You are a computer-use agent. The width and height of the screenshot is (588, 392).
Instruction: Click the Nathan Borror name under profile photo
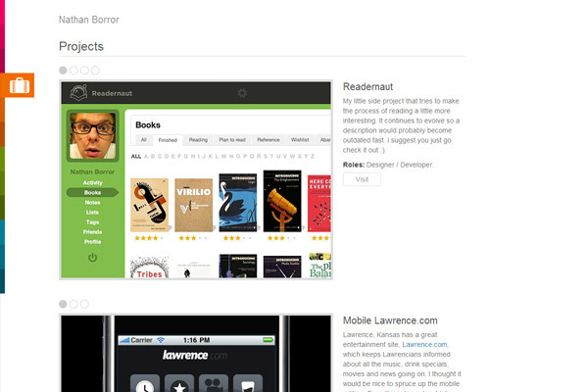(92, 171)
